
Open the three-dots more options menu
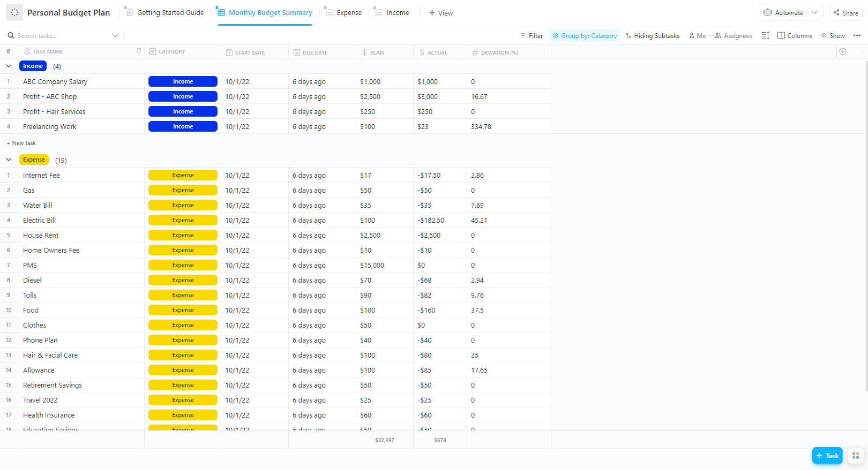(x=857, y=35)
